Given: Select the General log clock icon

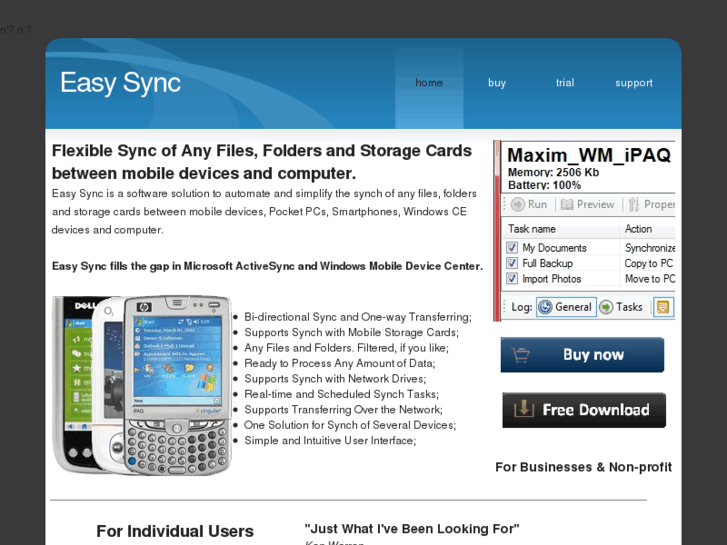Looking at the screenshot, I should tap(545, 307).
